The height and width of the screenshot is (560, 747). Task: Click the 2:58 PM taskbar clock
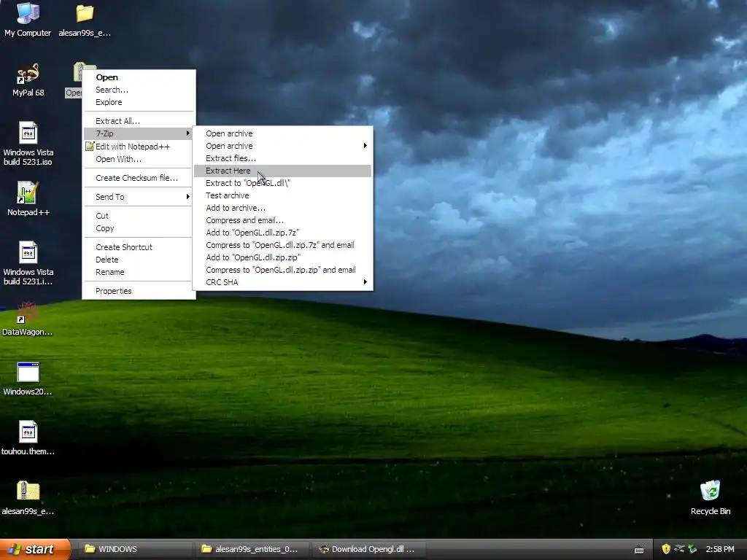point(720,549)
